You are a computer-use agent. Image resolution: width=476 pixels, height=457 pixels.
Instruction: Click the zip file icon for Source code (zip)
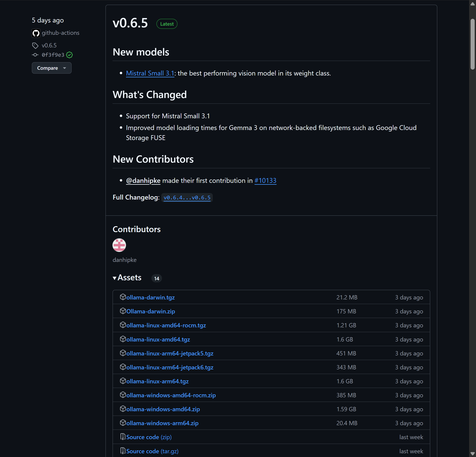click(123, 437)
